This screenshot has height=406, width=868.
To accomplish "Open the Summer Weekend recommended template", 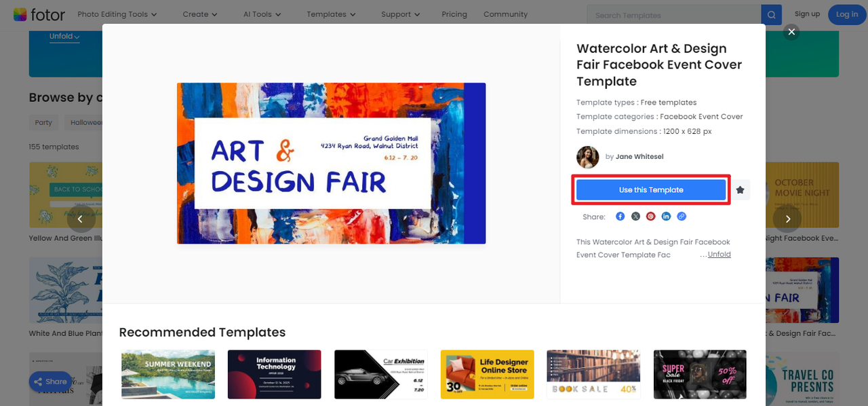I will pyautogui.click(x=168, y=374).
